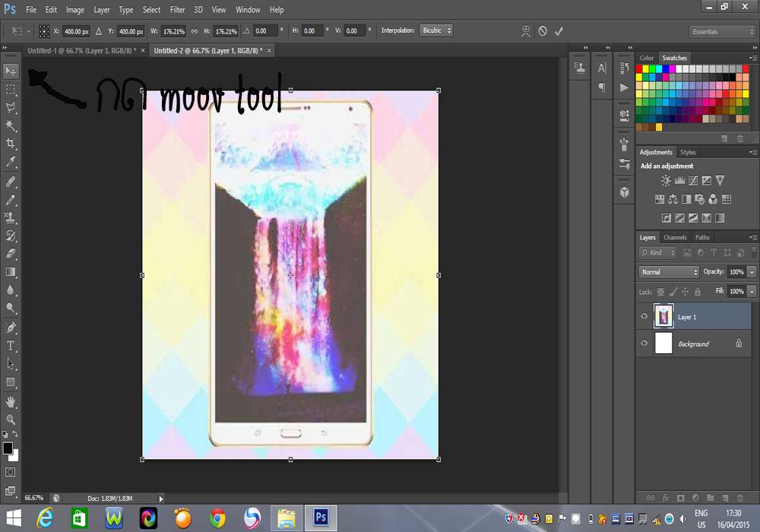Switch to the Untitled-1 document tab

[80, 50]
